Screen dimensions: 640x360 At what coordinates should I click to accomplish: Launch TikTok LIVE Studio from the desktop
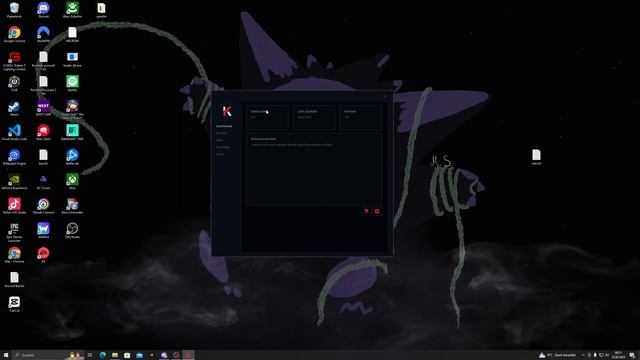click(x=14, y=206)
